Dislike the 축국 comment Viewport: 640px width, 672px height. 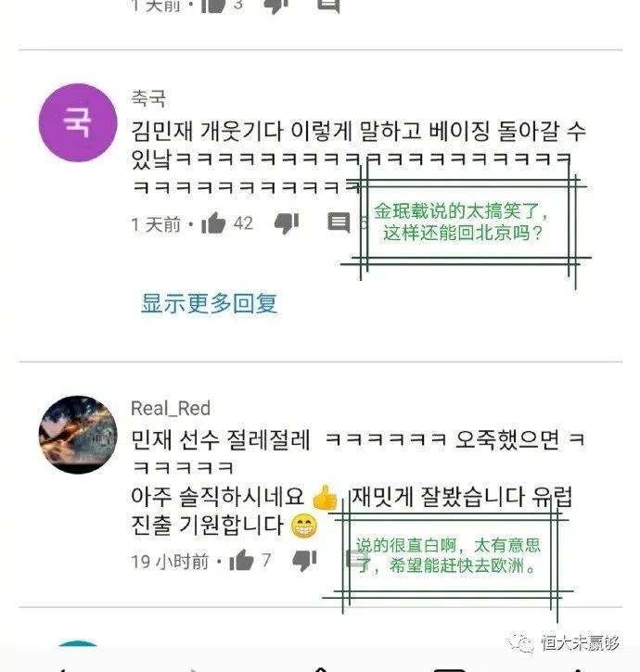(287, 223)
